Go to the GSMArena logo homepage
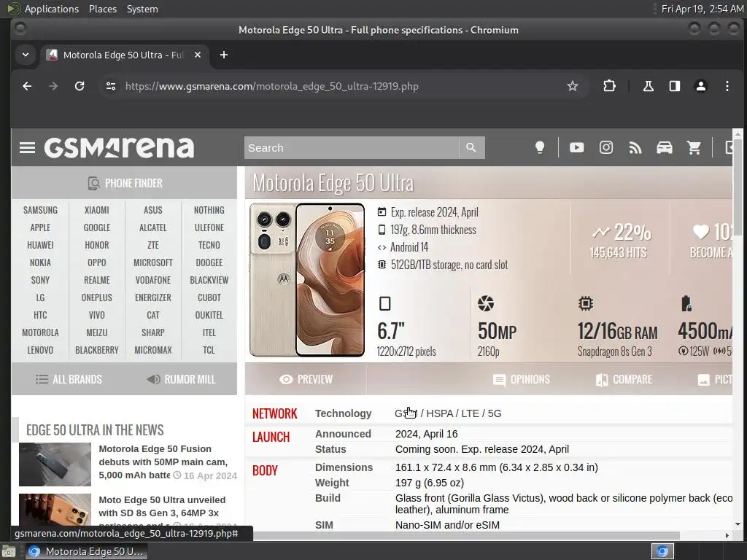The width and height of the screenshot is (747, 560). point(119,147)
